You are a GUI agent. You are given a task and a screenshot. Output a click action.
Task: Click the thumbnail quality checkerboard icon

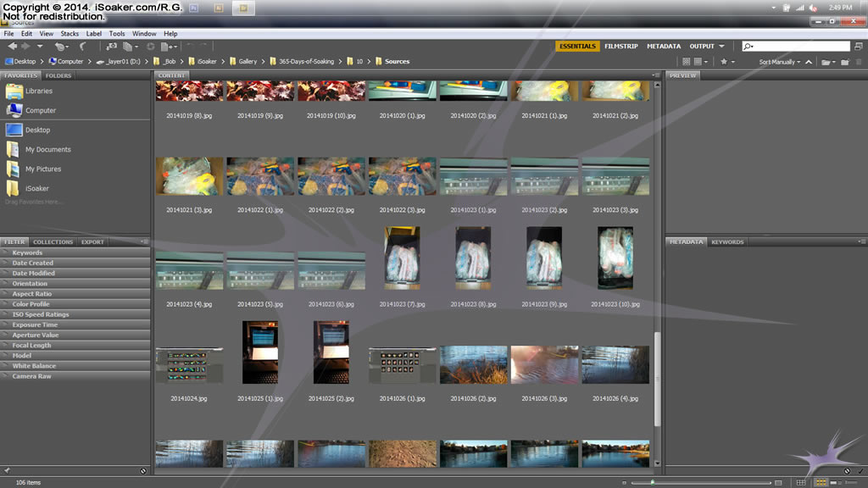pyautogui.click(x=687, y=61)
